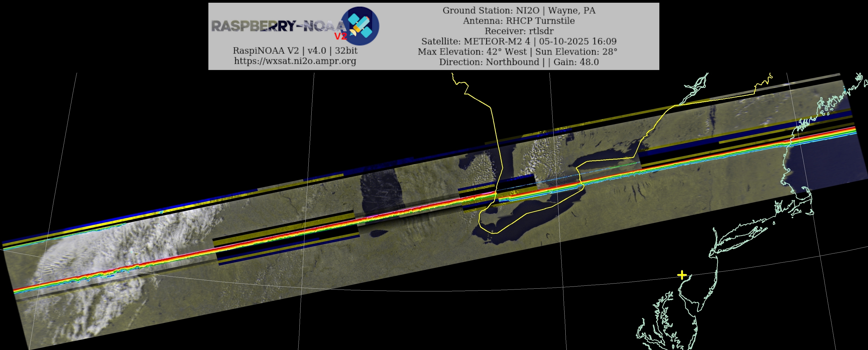
Task: Click the Antenna: RHCP Turnstile label
Action: 519,21
